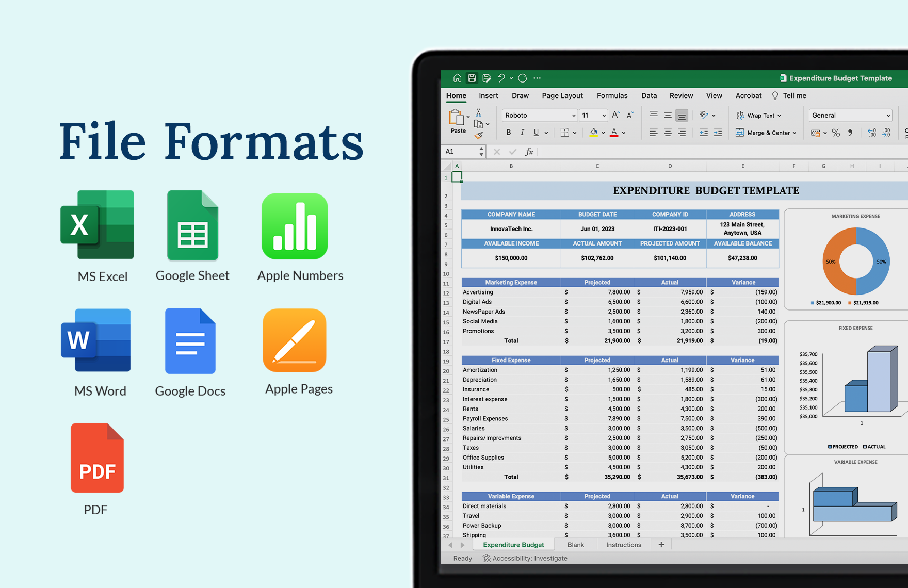Screen dimensions: 908x588
Task: Apply Comma Style format
Action: pyautogui.click(x=850, y=133)
